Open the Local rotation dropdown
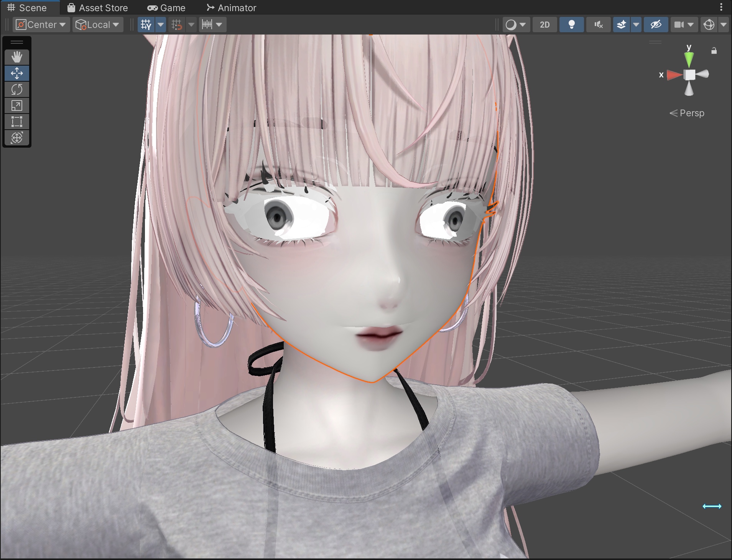This screenshot has height=560, width=732. point(98,25)
